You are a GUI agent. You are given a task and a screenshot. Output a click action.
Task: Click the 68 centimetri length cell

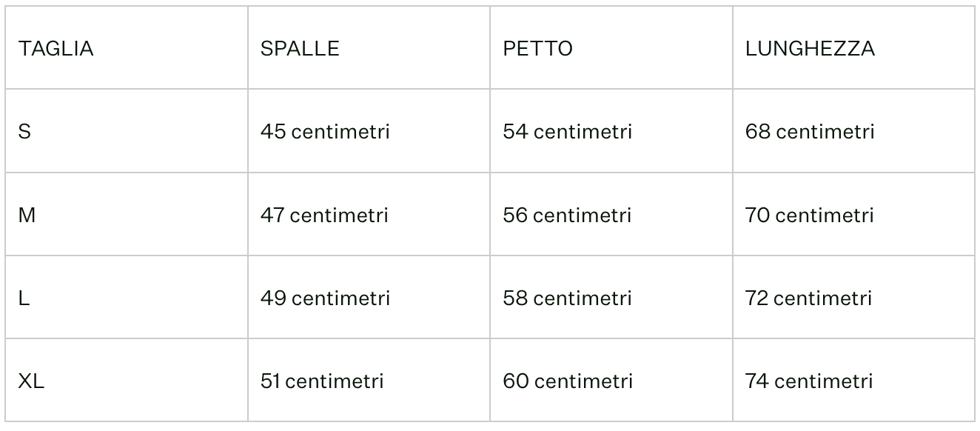[x=810, y=132]
